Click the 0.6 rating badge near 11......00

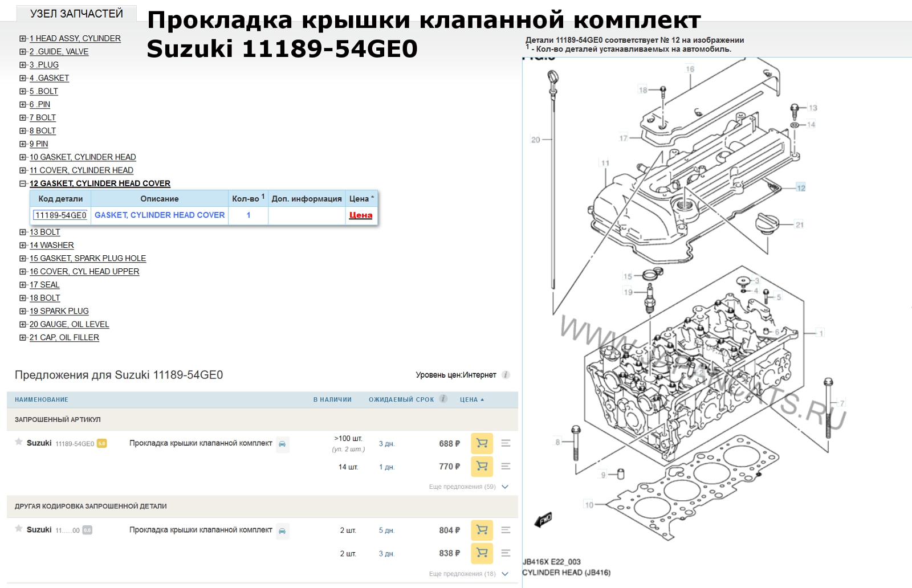click(x=87, y=530)
